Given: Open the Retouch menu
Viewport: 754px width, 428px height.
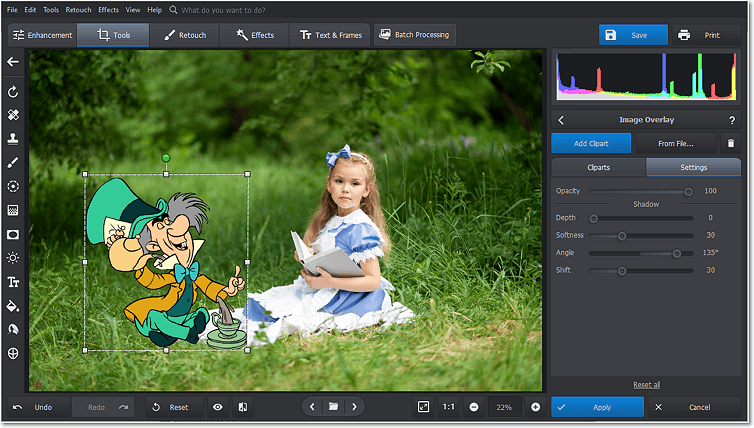Looking at the screenshot, I should (78, 10).
